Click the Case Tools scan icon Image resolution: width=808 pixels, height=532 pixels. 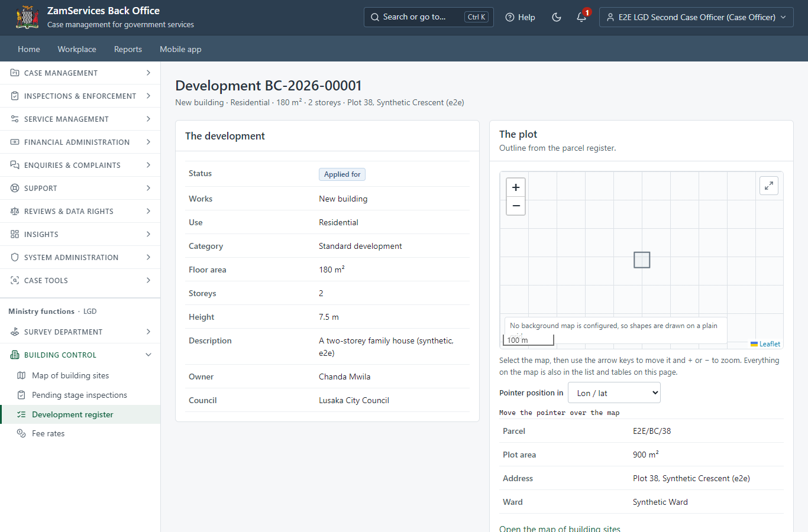15,280
